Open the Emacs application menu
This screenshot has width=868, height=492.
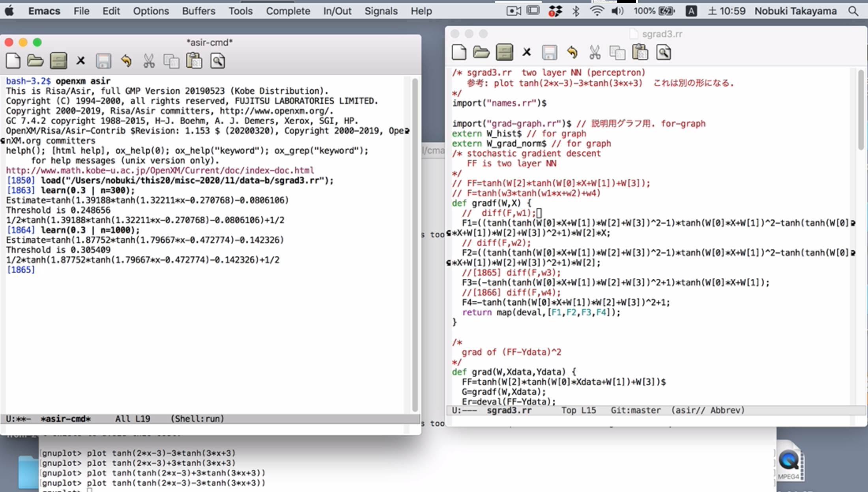click(x=44, y=11)
